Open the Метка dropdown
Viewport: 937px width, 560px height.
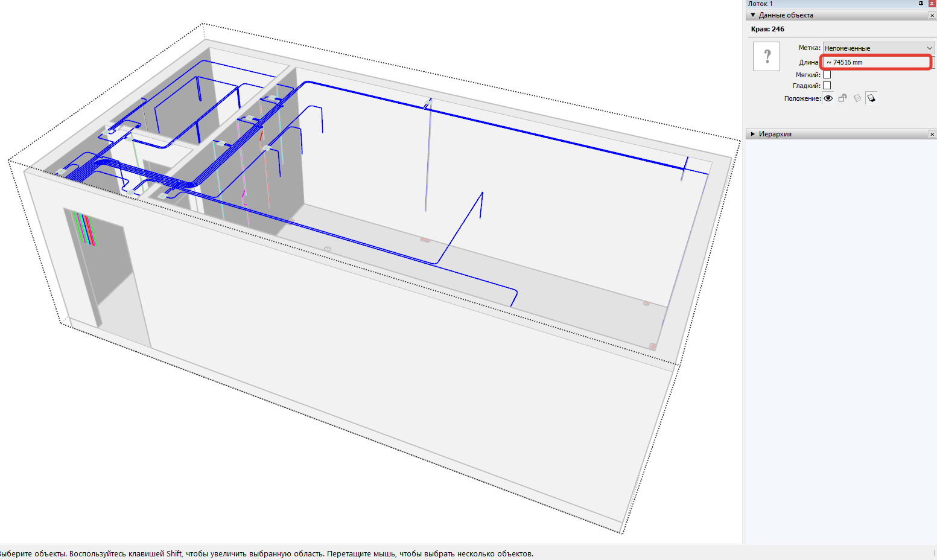point(878,48)
